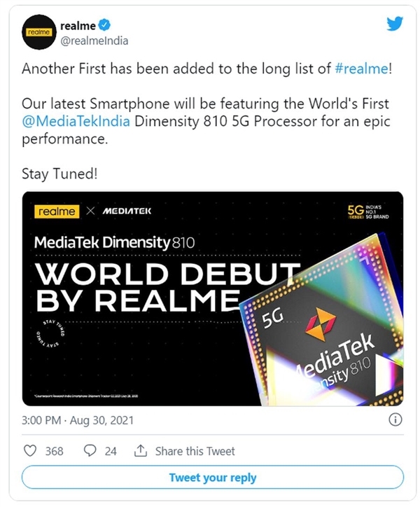
Task: Click Share this Tweet text
Action: tap(195, 451)
